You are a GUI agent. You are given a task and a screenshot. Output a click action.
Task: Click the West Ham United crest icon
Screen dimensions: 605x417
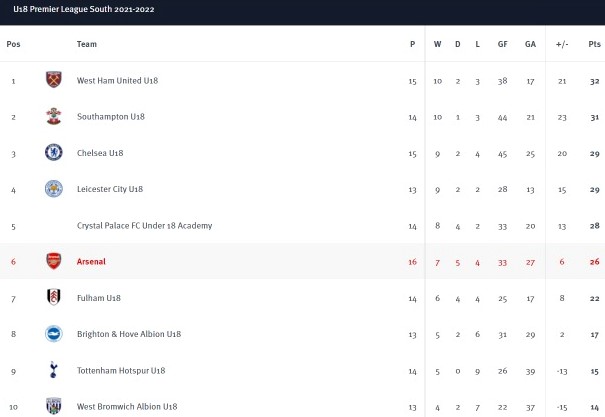tap(54, 79)
